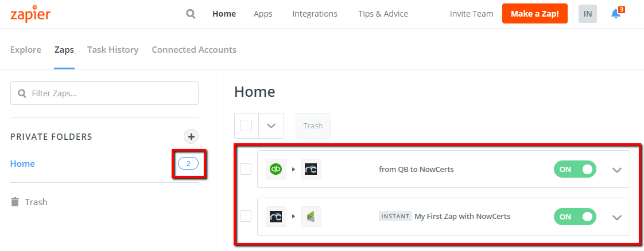Open My First Zap with NowCerts title
The width and height of the screenshot is (644, 251).
[x=463, y=216]
